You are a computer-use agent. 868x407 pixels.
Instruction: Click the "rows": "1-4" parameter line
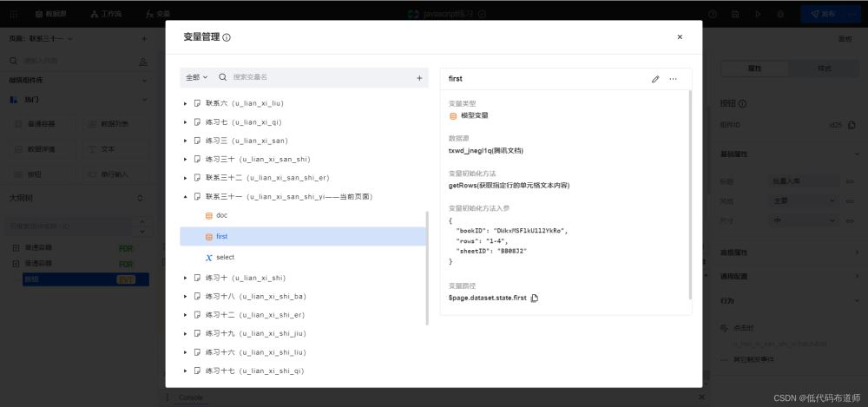pyautogui.click(x=481, y=241)
